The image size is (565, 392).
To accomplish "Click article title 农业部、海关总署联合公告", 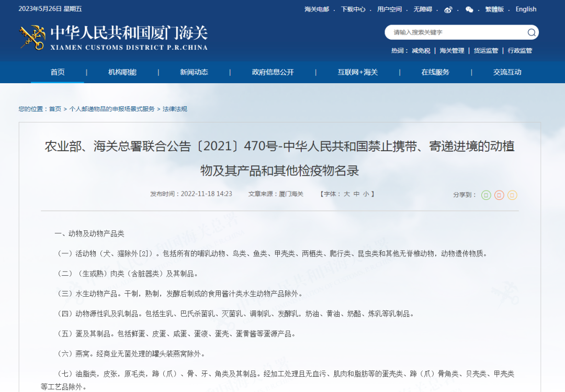I will coord(279,158).
